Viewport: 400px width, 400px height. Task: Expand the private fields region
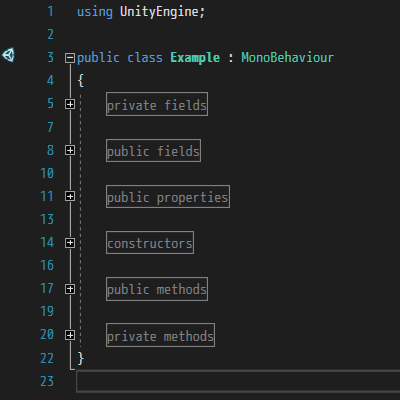coord(70,104)
